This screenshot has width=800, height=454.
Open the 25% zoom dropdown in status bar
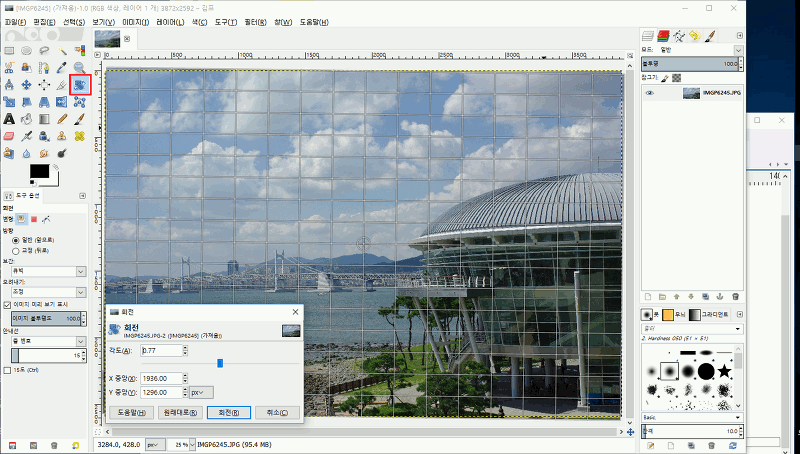coord(180,443)
